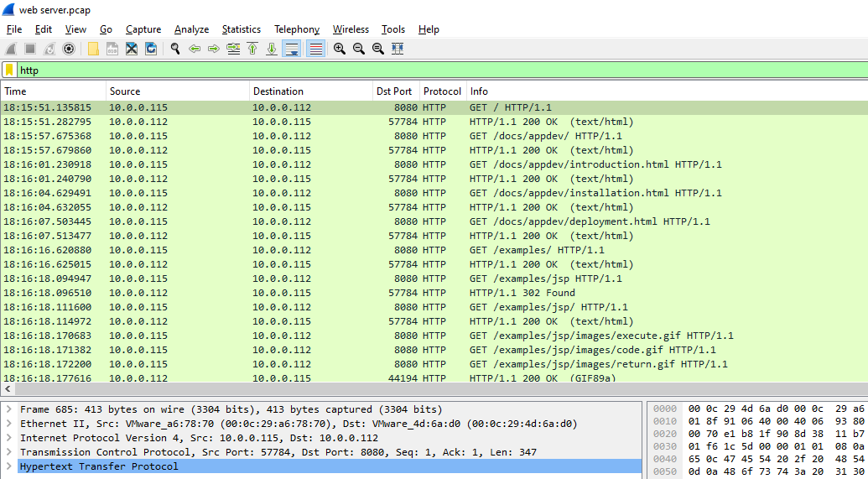Screen dimensions: 868x479
Task: Toggle auto scroll during live capture
Action: click(291, 49)
